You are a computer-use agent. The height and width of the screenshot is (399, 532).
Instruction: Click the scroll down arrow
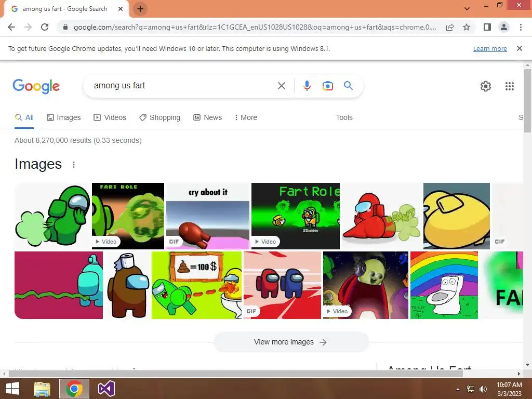pos(528,365)
